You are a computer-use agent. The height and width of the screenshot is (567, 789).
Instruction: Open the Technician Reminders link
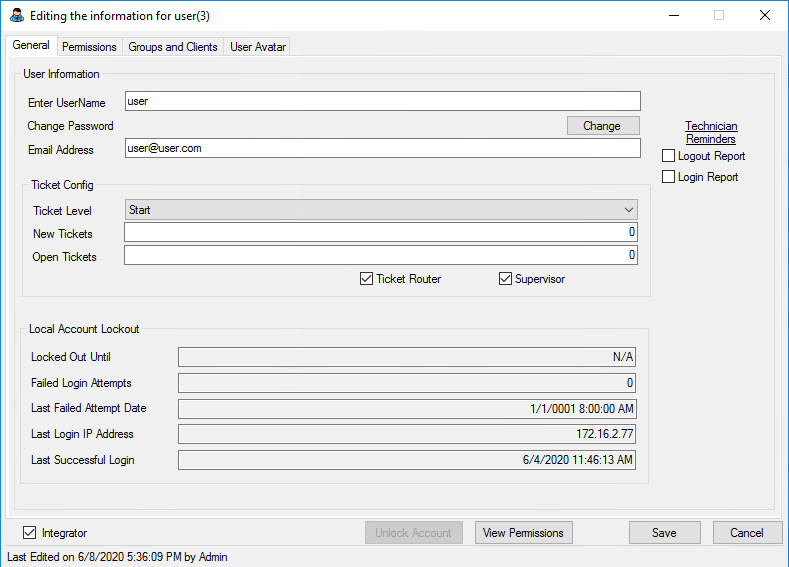[x=711, y=133]
